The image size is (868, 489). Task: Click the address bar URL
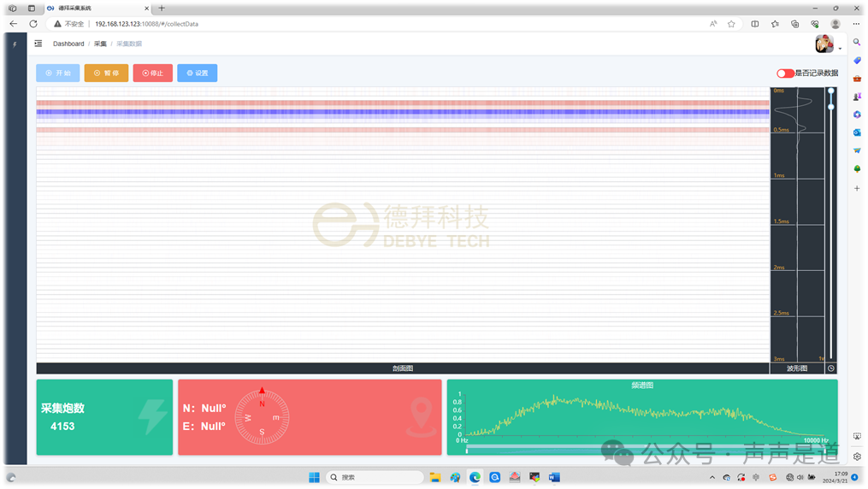(147, 24)
